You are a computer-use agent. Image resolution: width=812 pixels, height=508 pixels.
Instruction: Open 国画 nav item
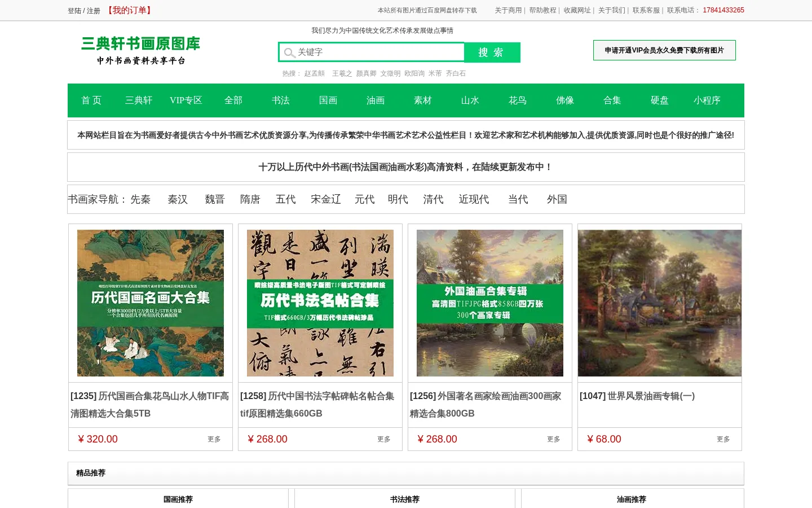click(328, 100)
